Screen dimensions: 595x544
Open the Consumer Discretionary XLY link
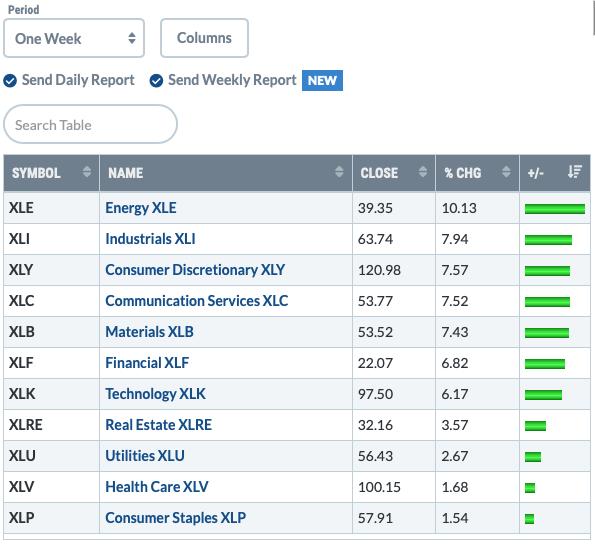195,270
